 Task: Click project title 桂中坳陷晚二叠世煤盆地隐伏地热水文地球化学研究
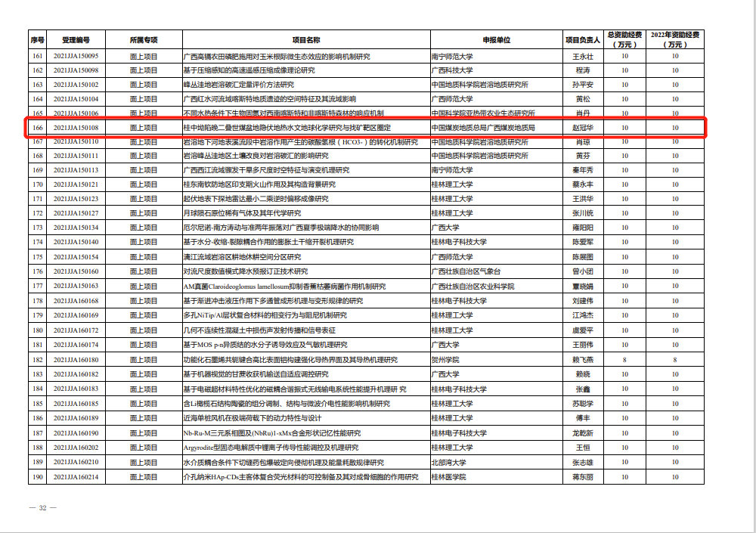pyautogui.click(x=287, y=128)
